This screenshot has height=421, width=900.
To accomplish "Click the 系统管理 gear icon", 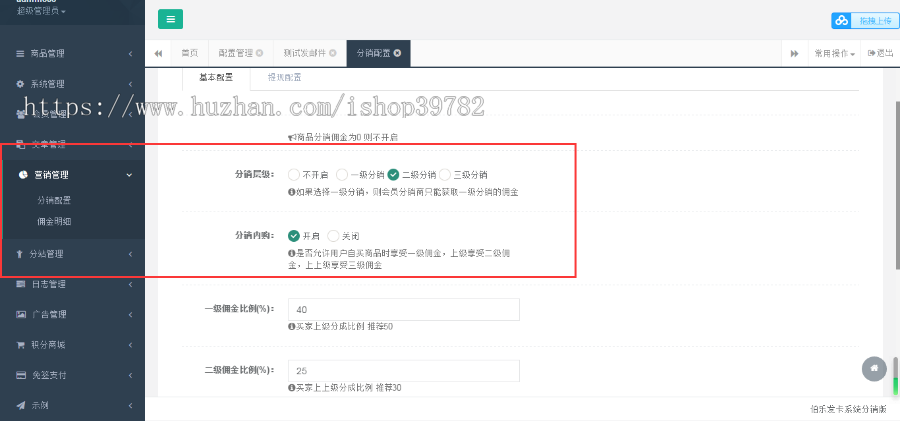I will [x=20, y=84].
